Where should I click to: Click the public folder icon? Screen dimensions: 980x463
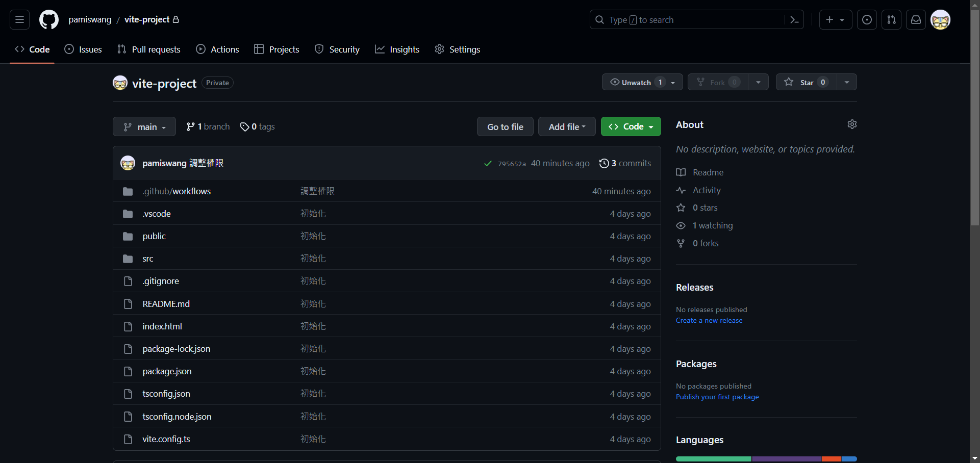pos(128,237)
